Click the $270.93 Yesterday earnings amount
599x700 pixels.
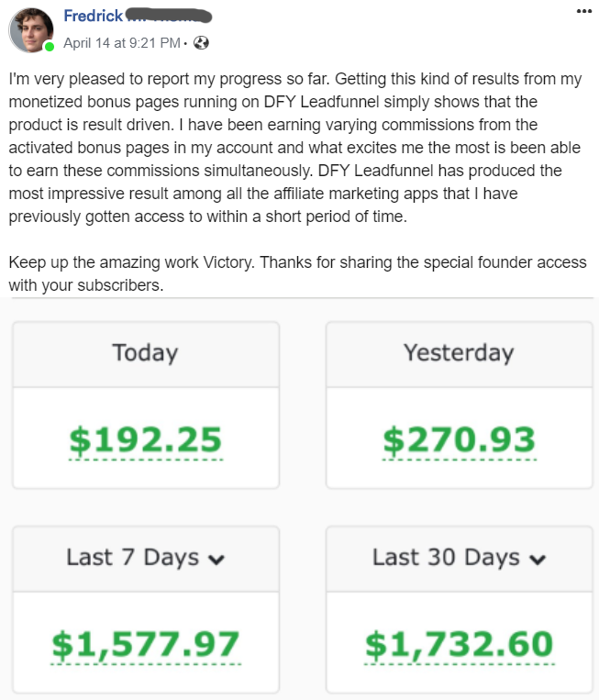point(459,440)
